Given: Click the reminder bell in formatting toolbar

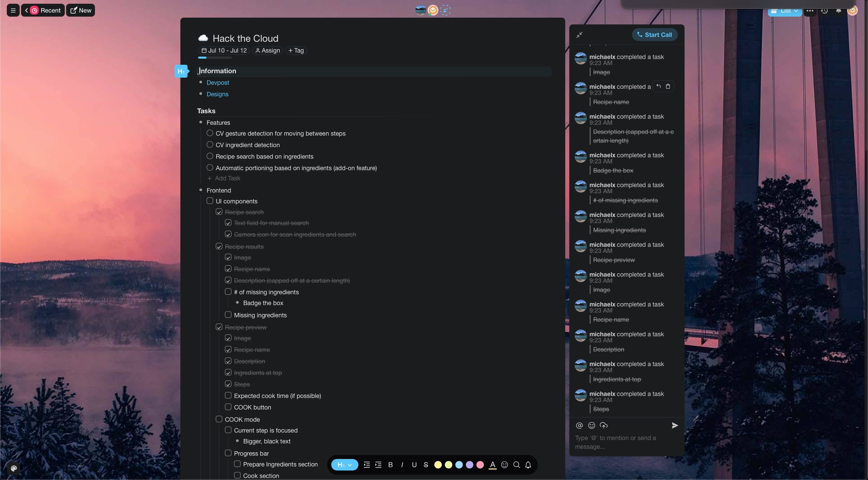Looking at the screenshot, I should click(528, 465).
